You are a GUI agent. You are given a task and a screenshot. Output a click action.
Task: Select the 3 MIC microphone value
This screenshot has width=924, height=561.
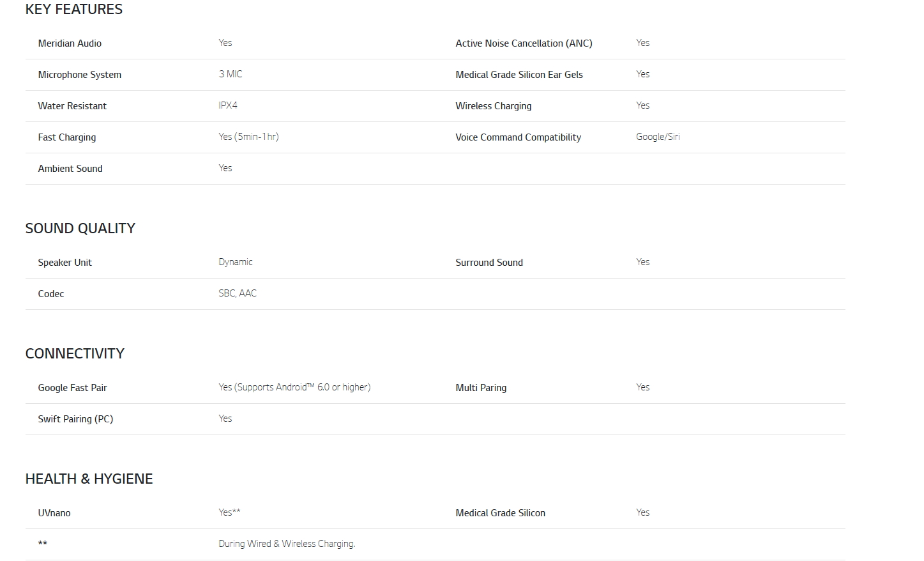point(231,74)
